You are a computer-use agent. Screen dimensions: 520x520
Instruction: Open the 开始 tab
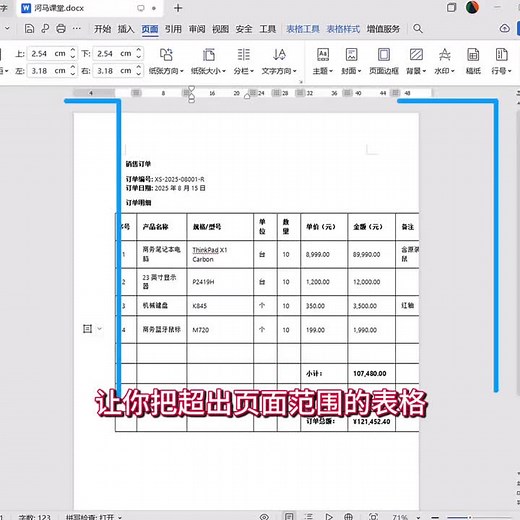pos(102,29)
